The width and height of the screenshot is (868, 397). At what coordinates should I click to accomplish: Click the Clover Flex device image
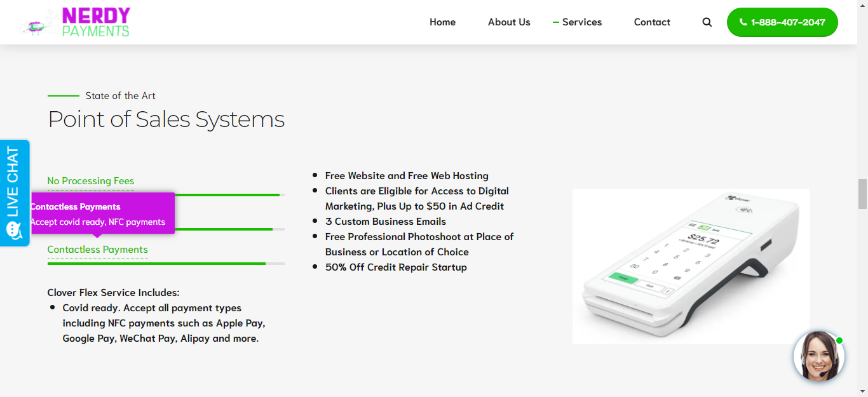click(x=691, y=266)
